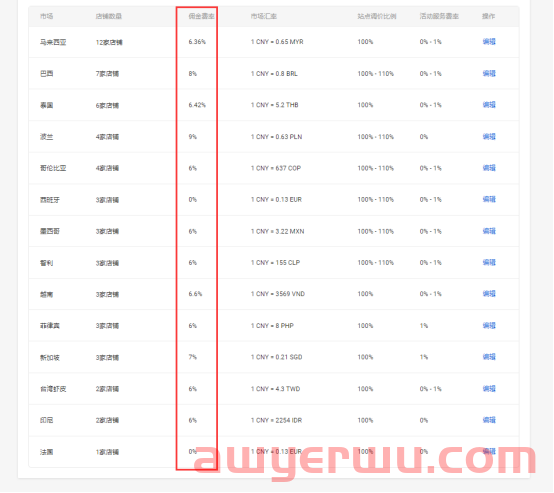
Task: Select the 7家店铺 store count cell
Action: click(x=107, y=74)
